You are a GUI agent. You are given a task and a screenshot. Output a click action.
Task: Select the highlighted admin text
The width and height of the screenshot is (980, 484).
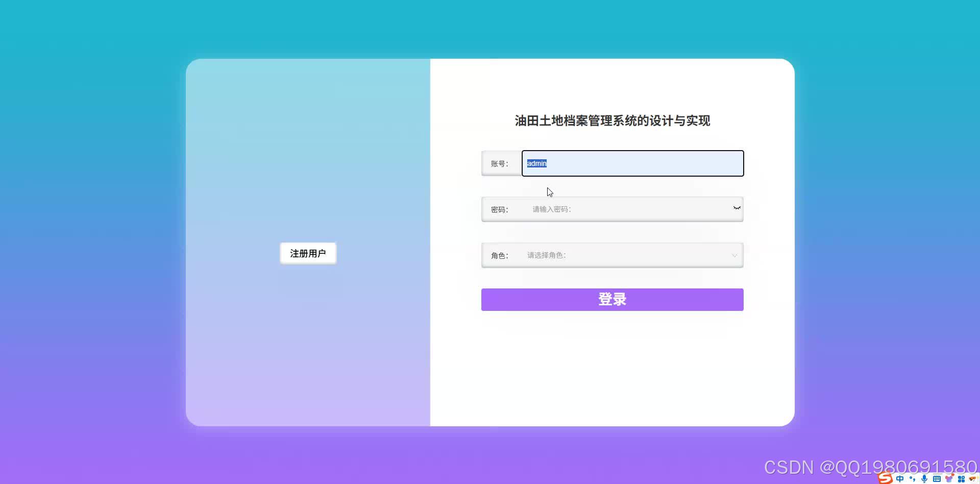(x=536, y=163)
